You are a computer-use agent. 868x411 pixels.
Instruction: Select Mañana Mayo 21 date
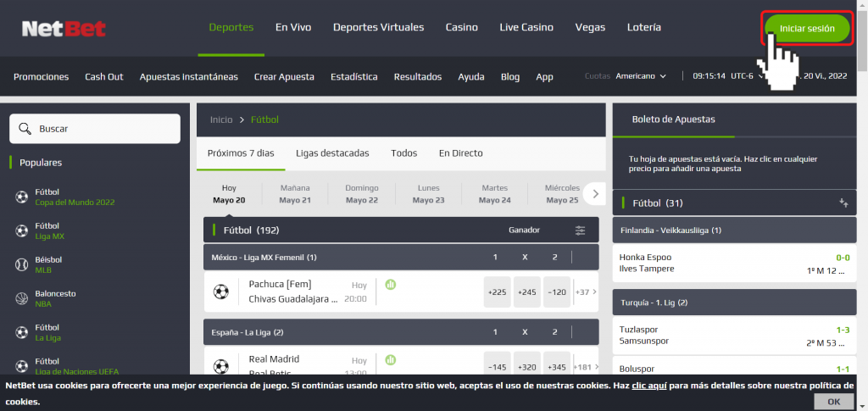point(295,194)
